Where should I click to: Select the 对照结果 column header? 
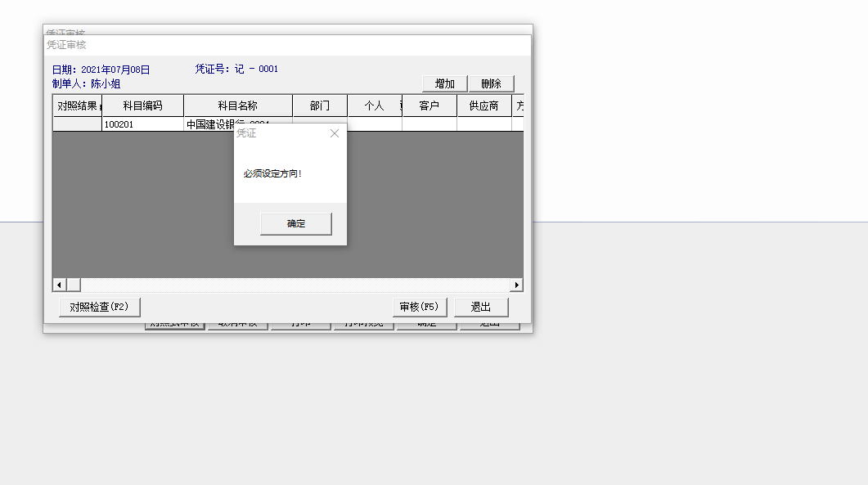[78, 106]
